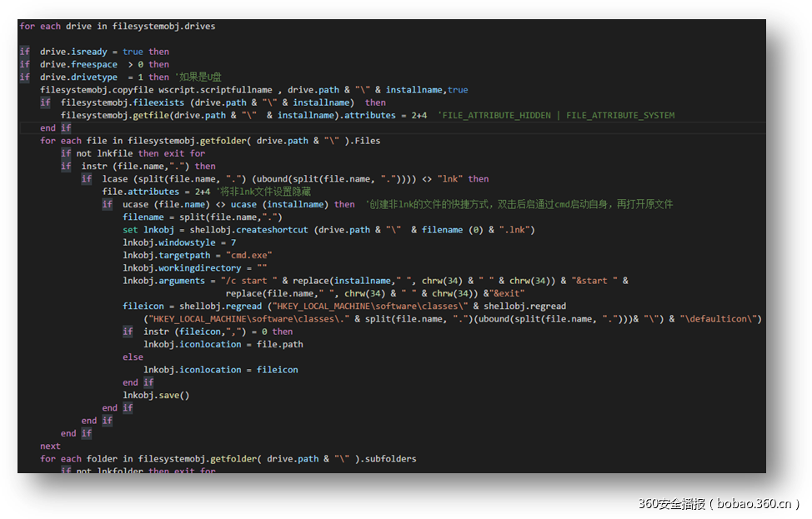
Task: Click the 'drive.freespace' property text
Action: click(x=78, y=65)
